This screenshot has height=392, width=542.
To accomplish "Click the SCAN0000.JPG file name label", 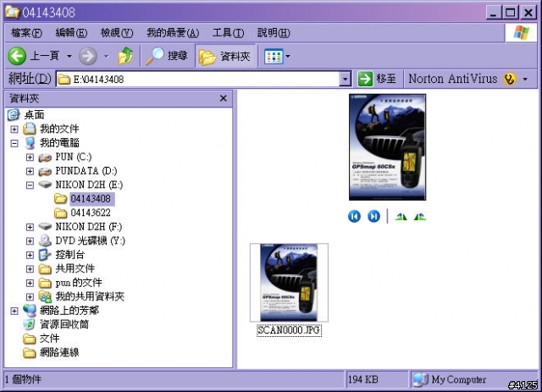I will (x=289, y=330).
